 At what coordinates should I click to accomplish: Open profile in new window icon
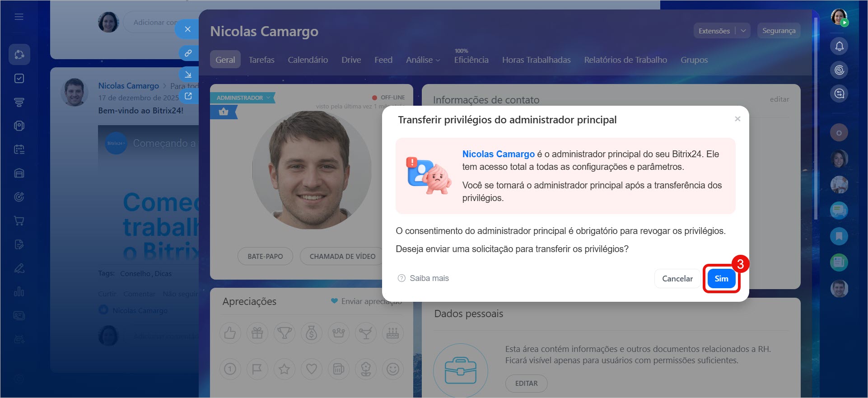[188, 96]
